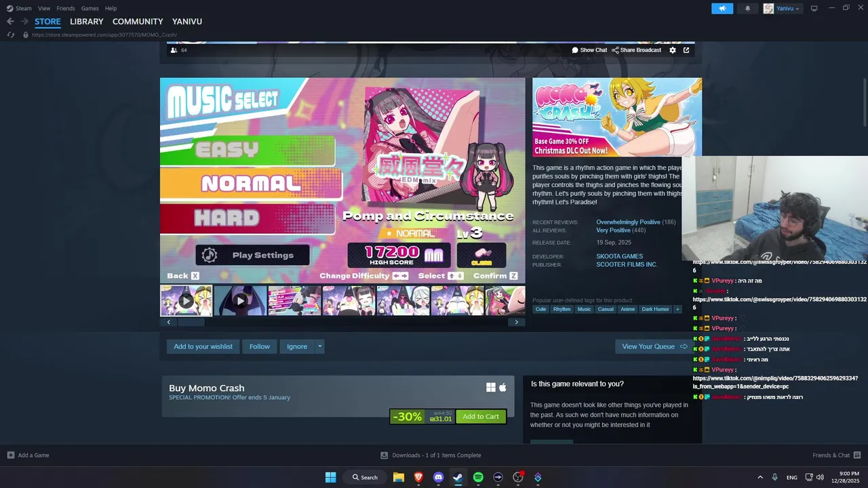Open the Steam announcements megaphone button

pos(722,8)
